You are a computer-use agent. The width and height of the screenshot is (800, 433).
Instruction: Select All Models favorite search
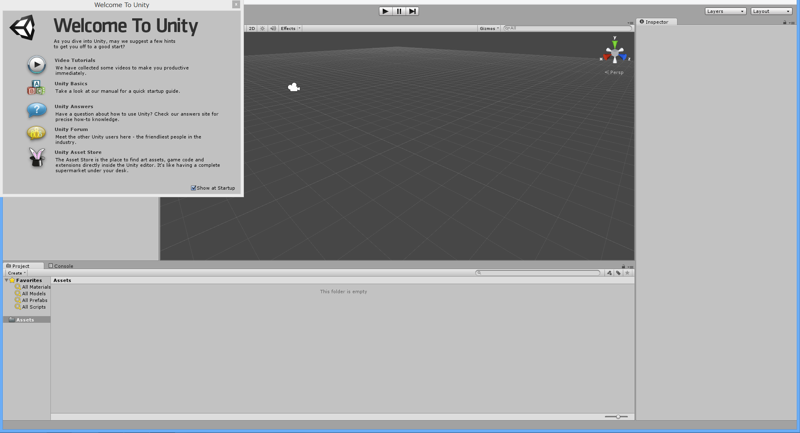pos(31,294)
